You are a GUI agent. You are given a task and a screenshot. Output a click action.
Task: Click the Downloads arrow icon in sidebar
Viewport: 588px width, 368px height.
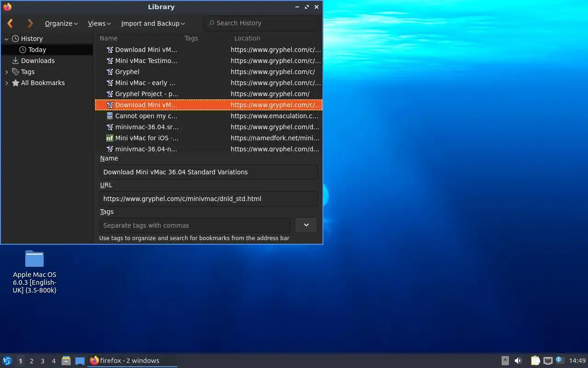16,61
